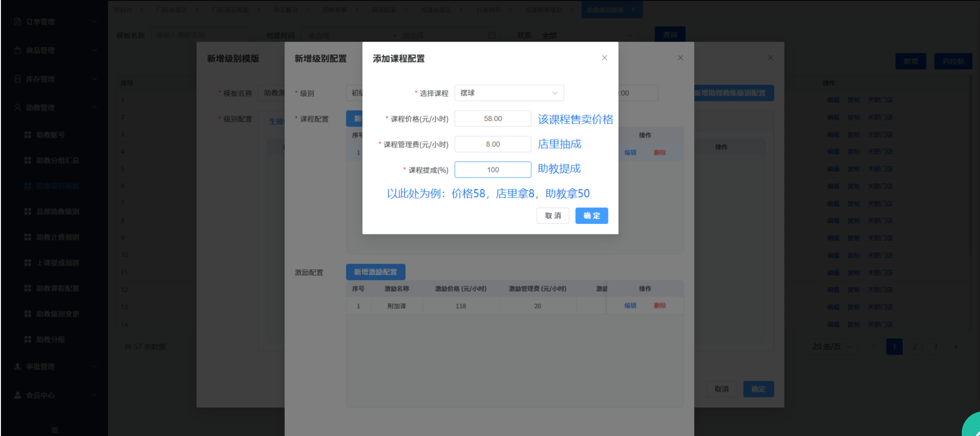This screenshot has height=436, width=980.
Task: Click the grid icon beside 助教分组汇总
Action: click(x=28, y=160)
